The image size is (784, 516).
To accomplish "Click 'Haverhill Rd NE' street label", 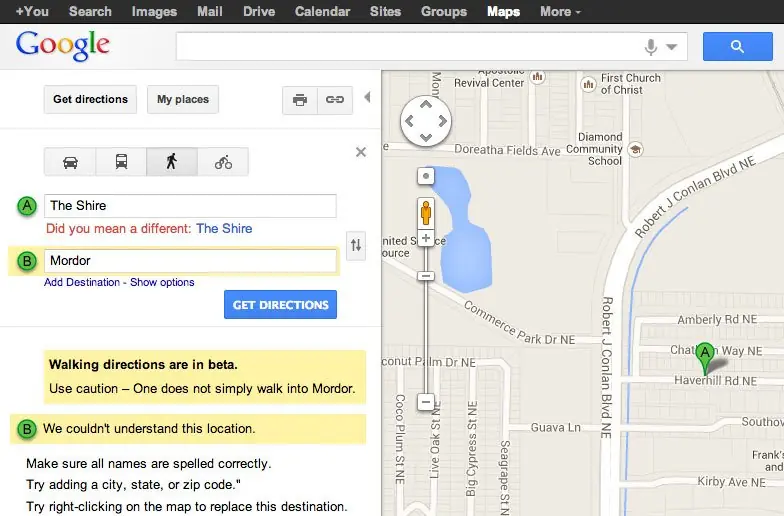I will (x=716, y=380).
